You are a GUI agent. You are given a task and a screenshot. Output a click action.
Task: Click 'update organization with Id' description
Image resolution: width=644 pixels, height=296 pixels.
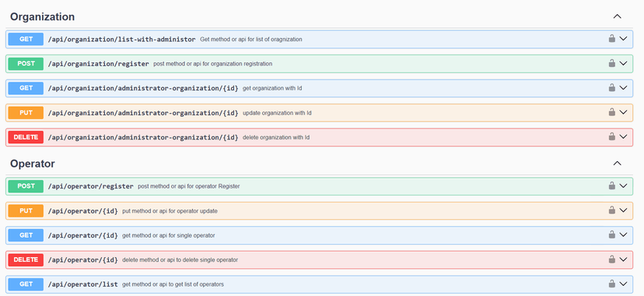coord(277,113)
